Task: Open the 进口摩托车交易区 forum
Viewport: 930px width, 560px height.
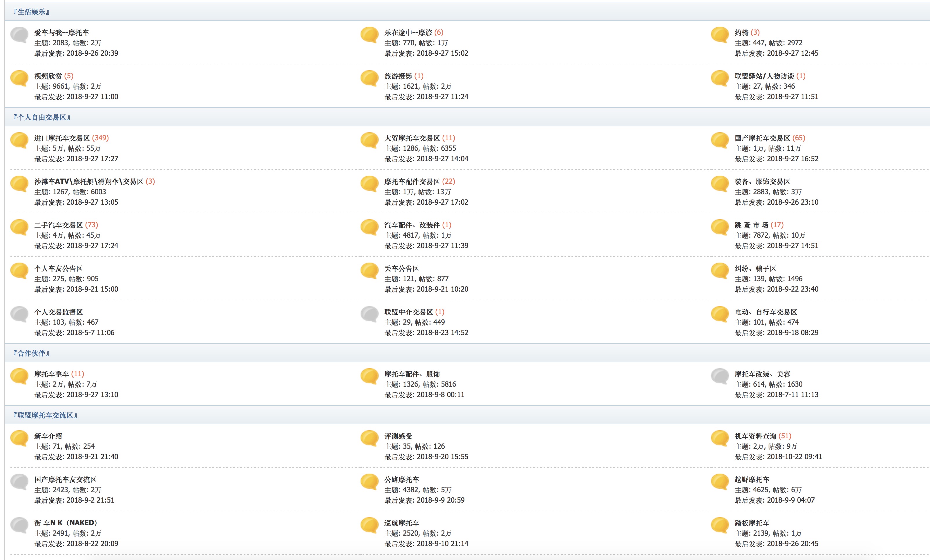Action: click(62, 138)
